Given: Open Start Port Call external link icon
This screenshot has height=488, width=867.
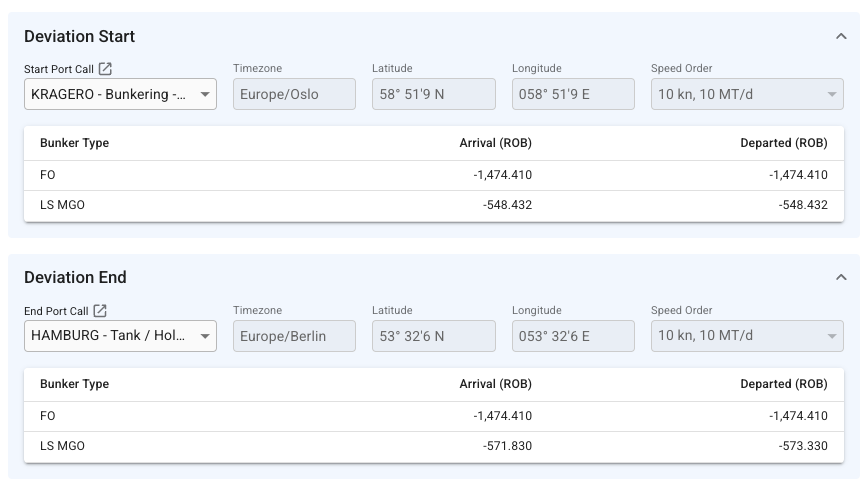Looking at the screenshot, I should click(x=106, y=69).
